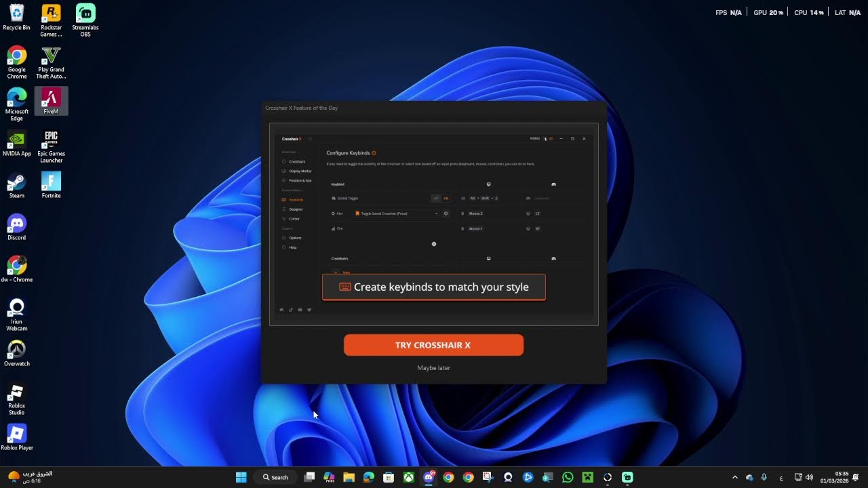Open the Minecraft creeper taskbar icon
The width and height of the screenshot is (868, 488).
[587, 477]
